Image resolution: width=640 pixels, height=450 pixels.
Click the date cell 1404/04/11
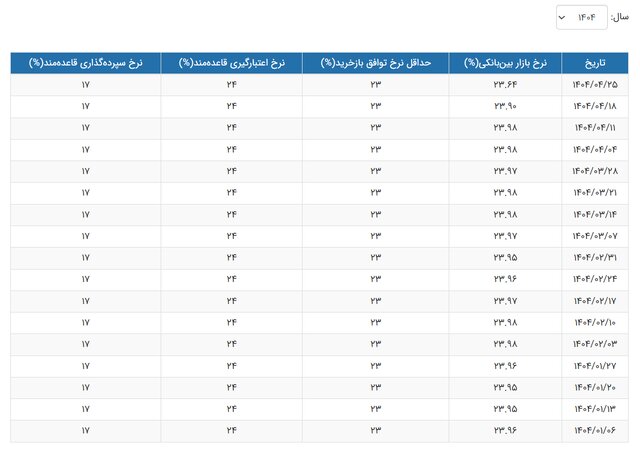(x=595, y=127)
